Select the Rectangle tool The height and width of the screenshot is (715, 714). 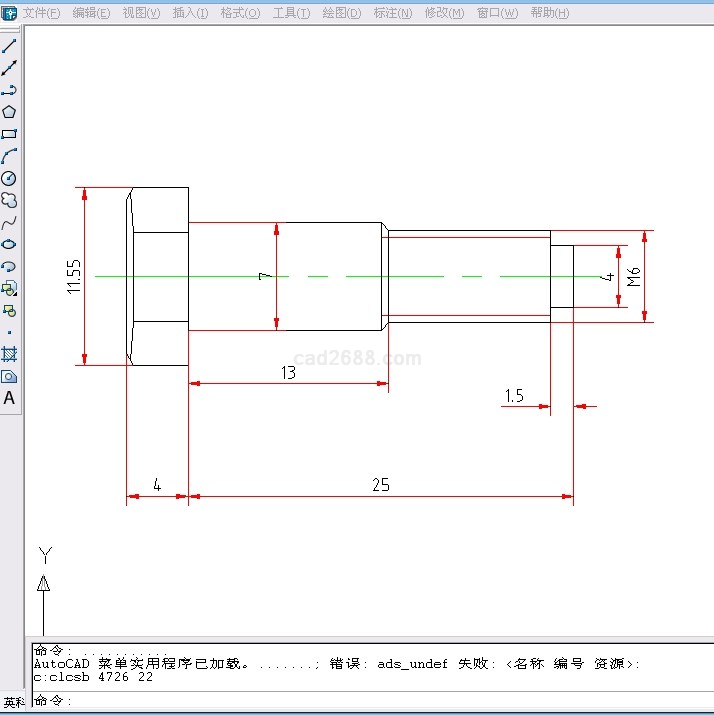click(9, 134)
